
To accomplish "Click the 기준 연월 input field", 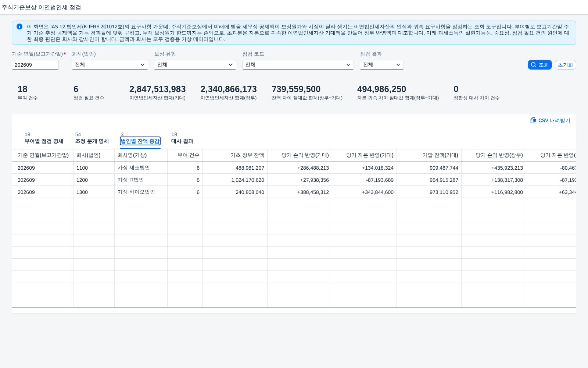I will pos(35,65).
